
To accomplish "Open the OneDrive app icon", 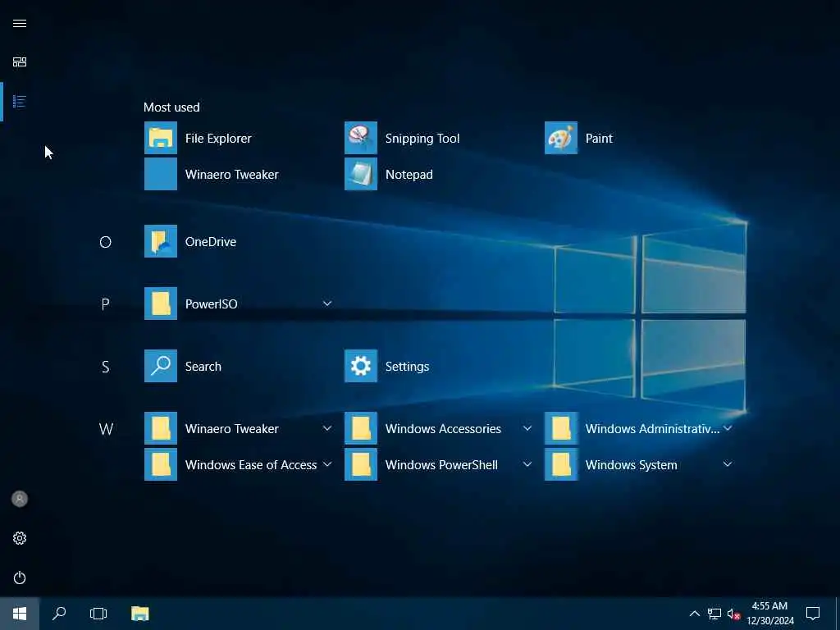I will [x=160, y=241].
